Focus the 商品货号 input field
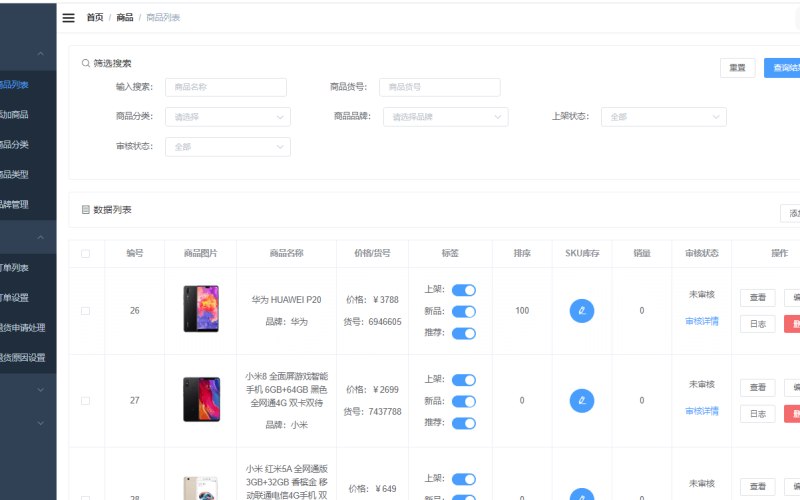Image resolution: width=800 pixels, height=500 pixels. (439, 87)
